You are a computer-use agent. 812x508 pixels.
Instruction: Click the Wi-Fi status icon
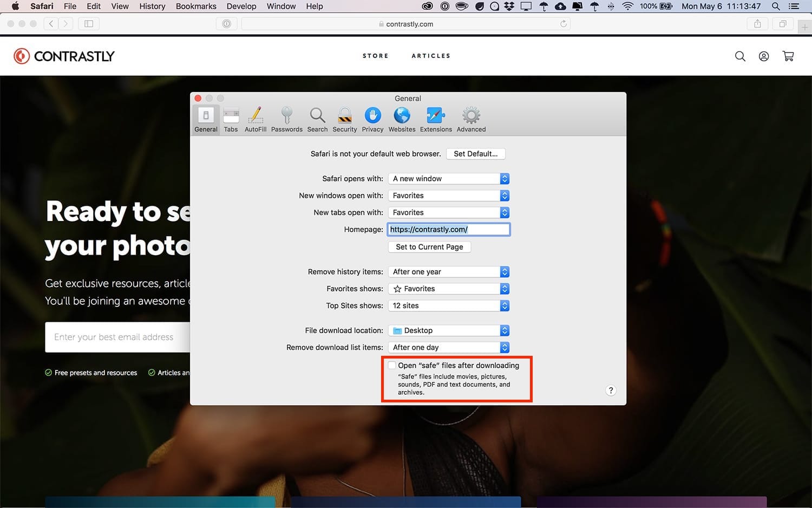click(x=627, y=6)
